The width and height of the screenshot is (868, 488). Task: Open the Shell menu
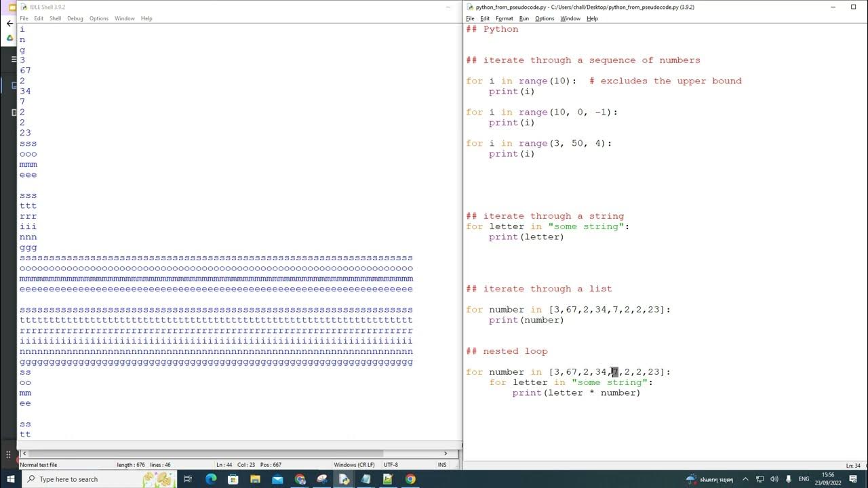(x=55, y=18)
